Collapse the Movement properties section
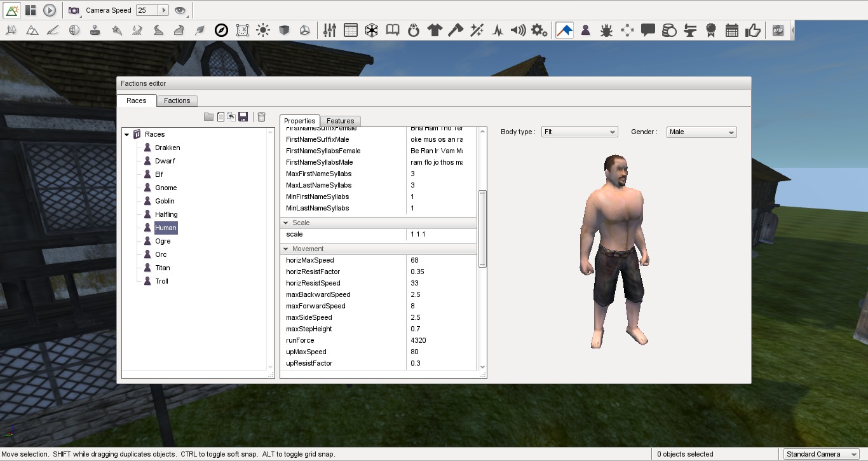Screen dimensions: 868x461 [287, 249]
